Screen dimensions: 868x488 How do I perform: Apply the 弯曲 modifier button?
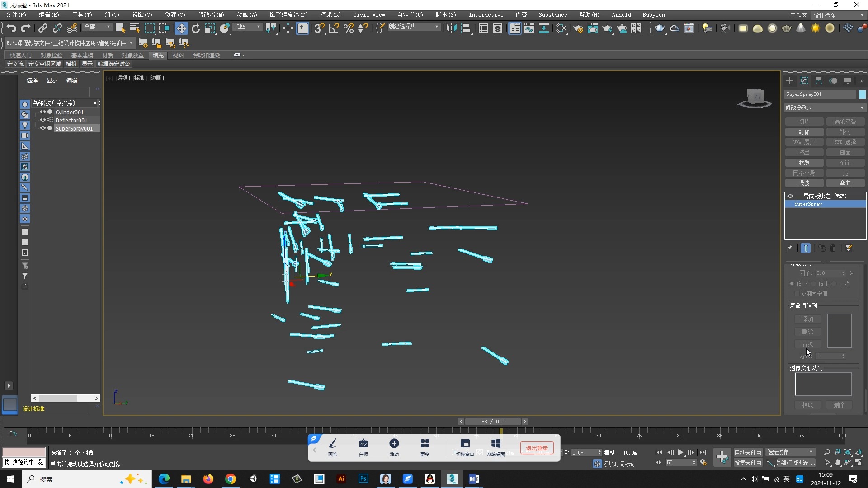pyautogui.click(x=844, y=183)
